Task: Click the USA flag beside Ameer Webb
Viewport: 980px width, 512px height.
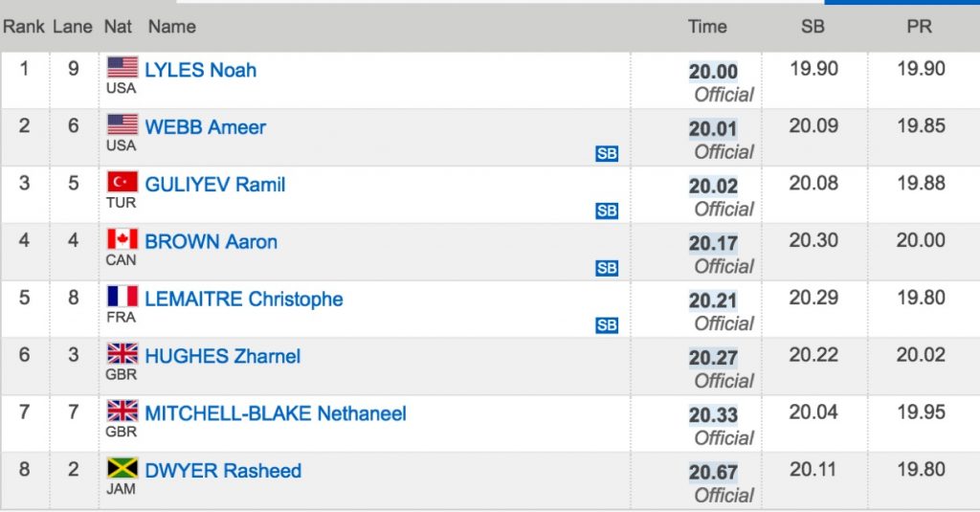Action: pos(122,125)
